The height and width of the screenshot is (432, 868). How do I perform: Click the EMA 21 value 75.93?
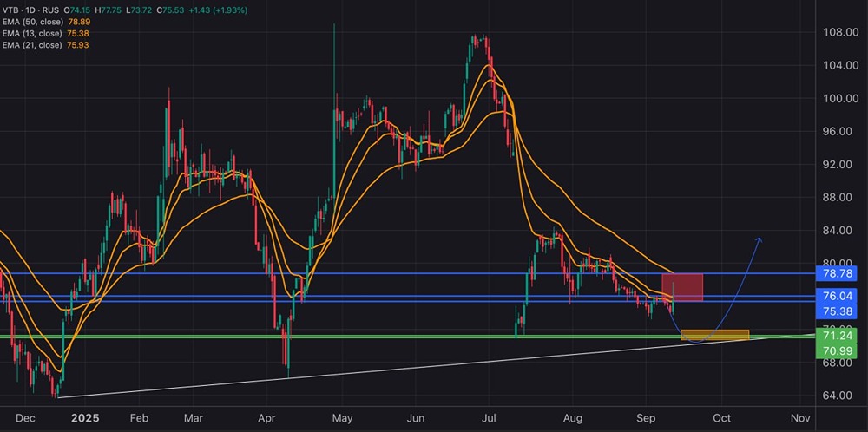pyautogui.click(x=79, y=45)
